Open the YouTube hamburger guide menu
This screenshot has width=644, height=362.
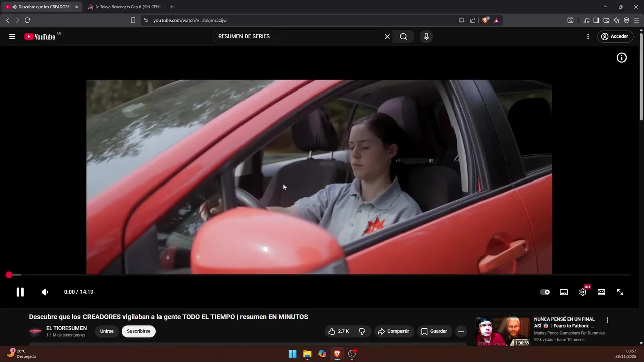tap(12, 36)
